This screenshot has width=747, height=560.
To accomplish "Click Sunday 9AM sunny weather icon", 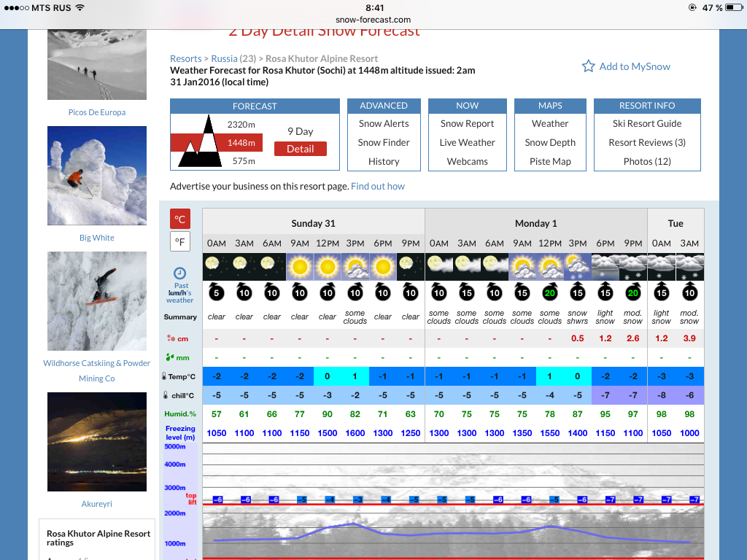I will [300, 267].
